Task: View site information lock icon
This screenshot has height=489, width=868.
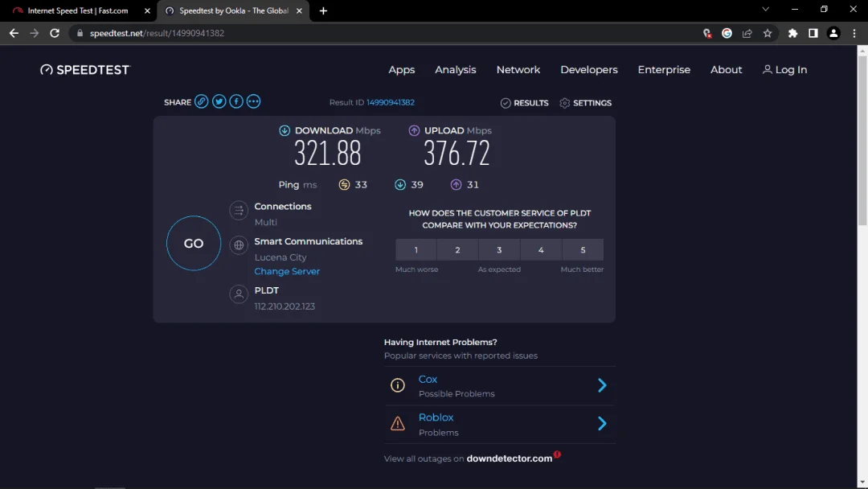Action: click(80, 33)
